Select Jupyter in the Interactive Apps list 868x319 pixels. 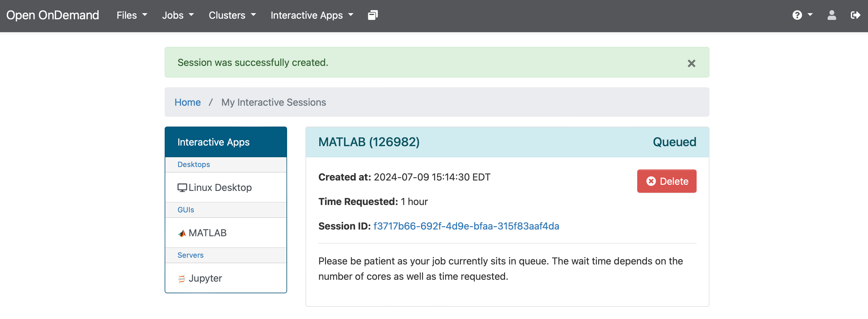pyautogui.click(x=226, y=279)
